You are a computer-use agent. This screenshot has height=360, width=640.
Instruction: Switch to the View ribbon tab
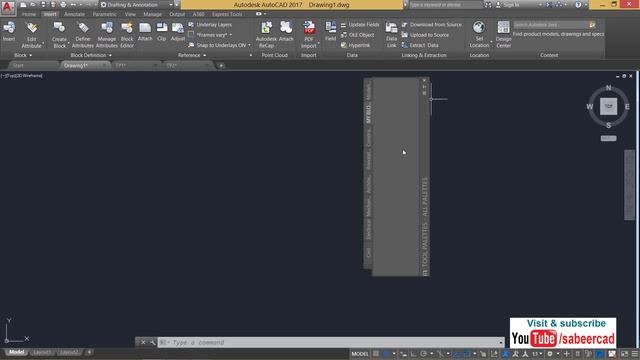pyautogui.click(x=130, y=14)
